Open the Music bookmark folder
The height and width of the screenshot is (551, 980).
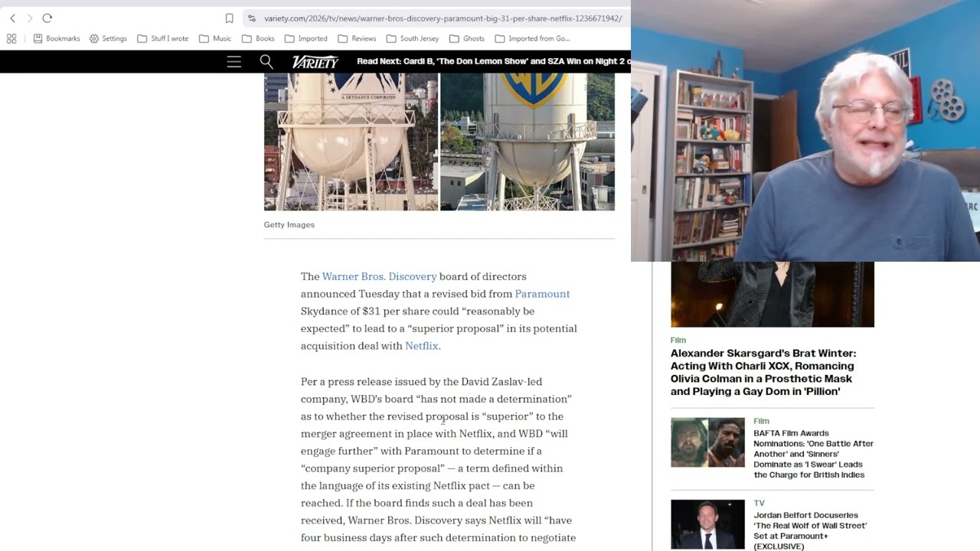pos(215,38)
